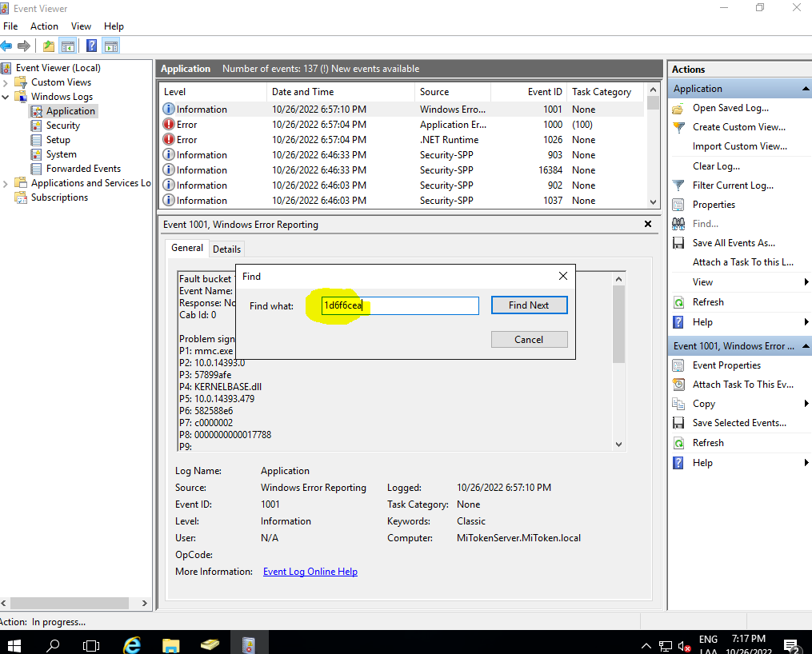The image size is (812, 654).
Task: Toggle the Show/Hide Action Pane icon
Action: [x=111, y=46]
